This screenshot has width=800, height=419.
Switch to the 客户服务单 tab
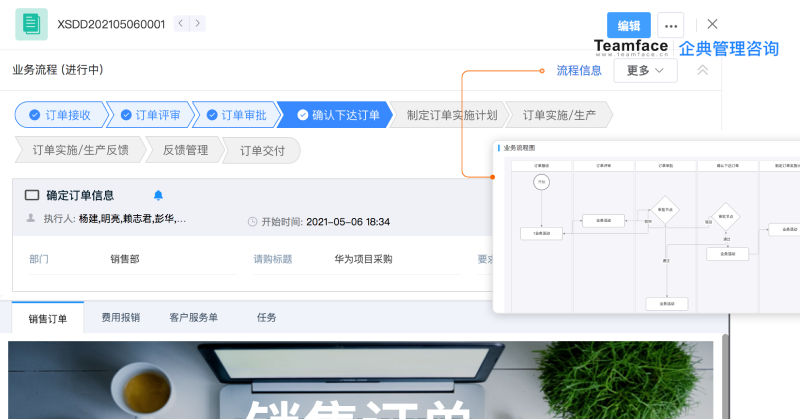(x=193, y=318)
